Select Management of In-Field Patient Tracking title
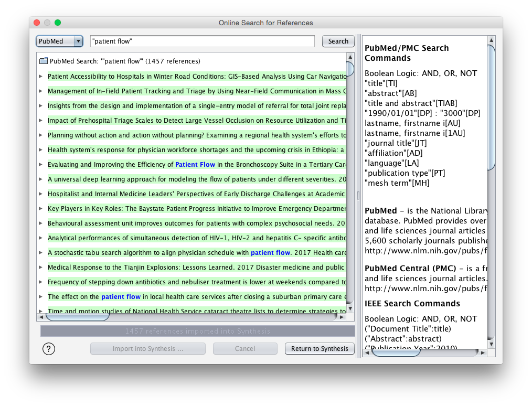 197,91
